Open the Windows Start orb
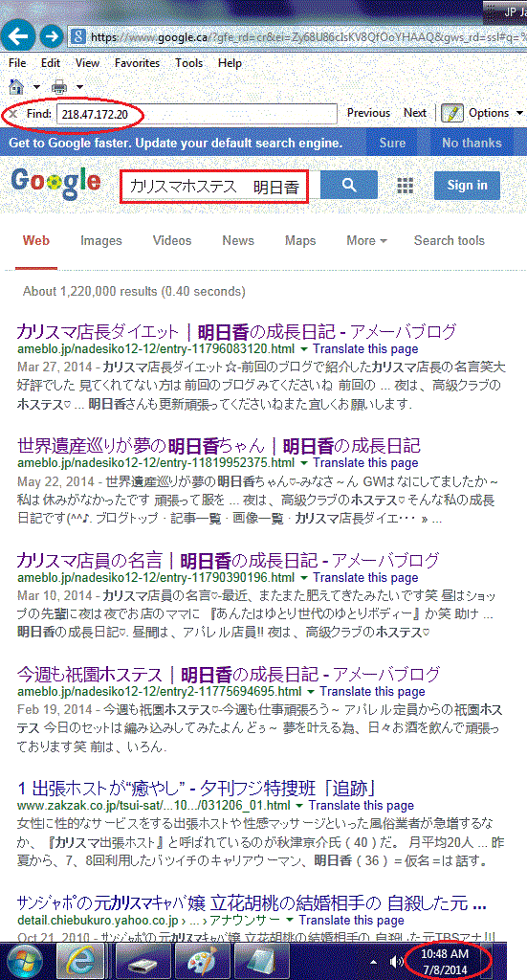The width and height of the screenshot is (527, 980). coord(24,961)
